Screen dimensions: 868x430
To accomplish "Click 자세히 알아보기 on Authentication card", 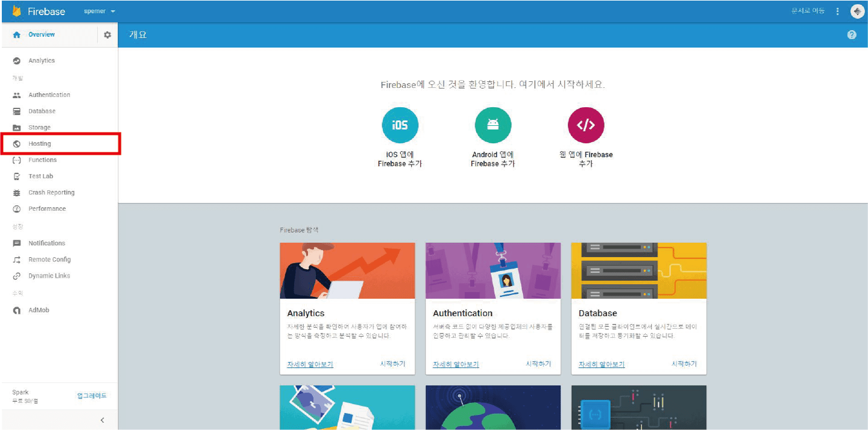I will [456, 364].
